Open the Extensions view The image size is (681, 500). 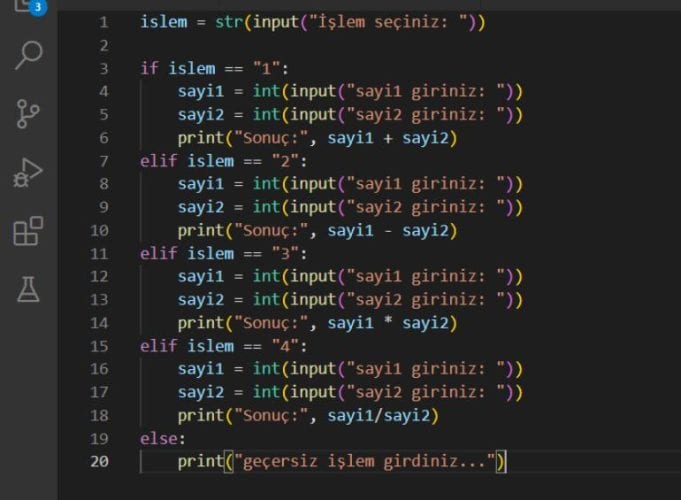coord(28,231)
